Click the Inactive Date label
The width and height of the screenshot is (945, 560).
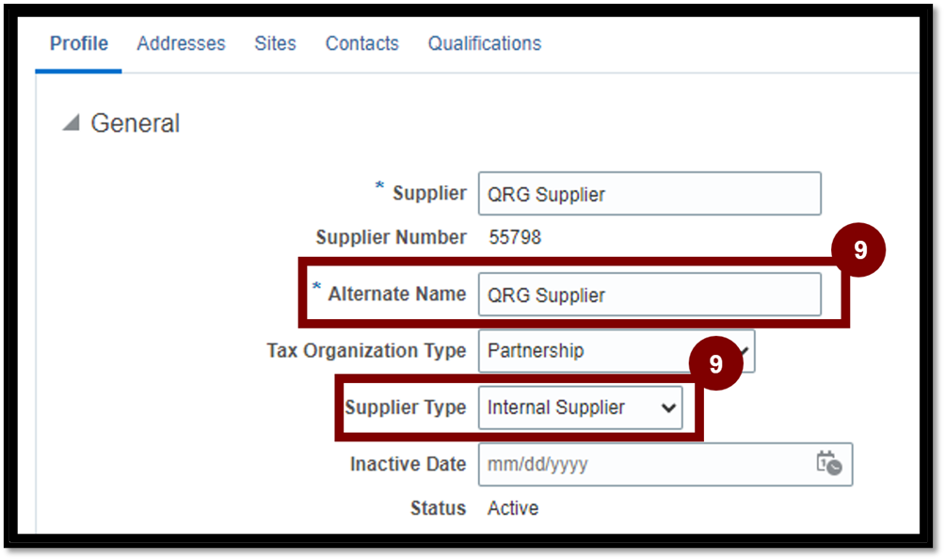point(408,464)
